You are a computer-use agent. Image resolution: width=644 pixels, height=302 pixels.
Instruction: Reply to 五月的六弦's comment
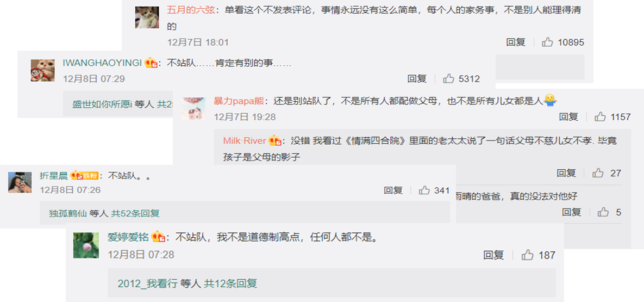pyautogui.click(x=516, y=42)
